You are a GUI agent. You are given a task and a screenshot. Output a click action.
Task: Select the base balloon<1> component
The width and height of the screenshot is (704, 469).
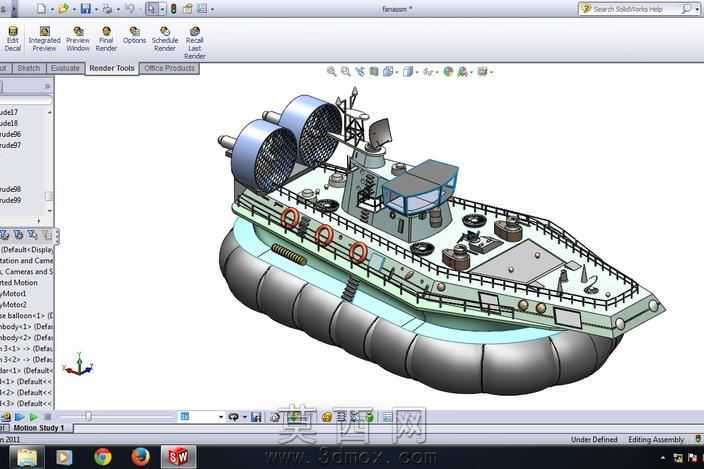[x=26, y=316]
